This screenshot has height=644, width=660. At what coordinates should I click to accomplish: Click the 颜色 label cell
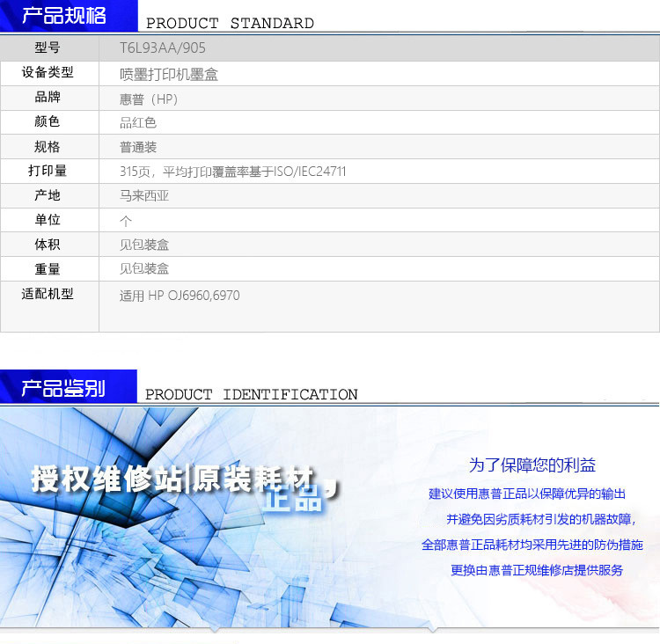(x=48, y=121)
